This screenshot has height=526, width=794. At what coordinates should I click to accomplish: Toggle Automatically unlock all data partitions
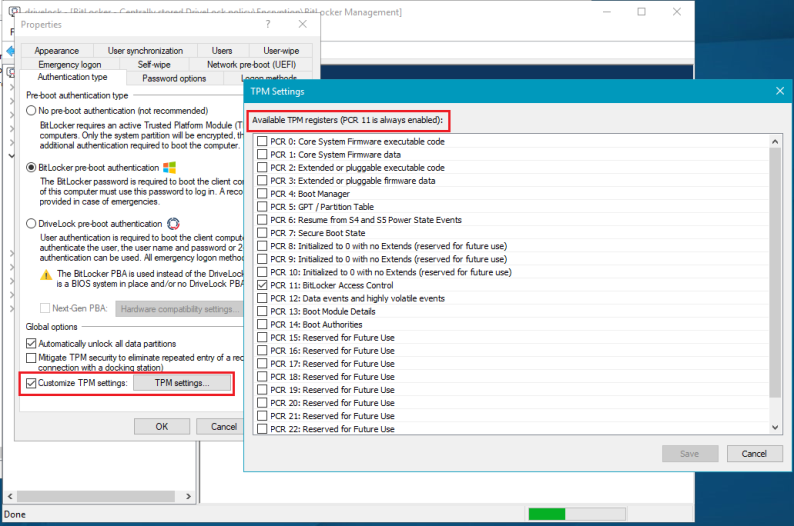click(31, 343)
